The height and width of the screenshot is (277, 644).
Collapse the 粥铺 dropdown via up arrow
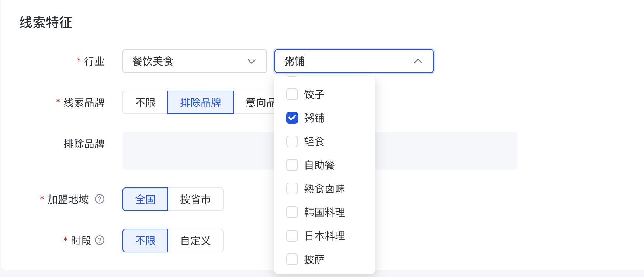(x=418, y=61)
